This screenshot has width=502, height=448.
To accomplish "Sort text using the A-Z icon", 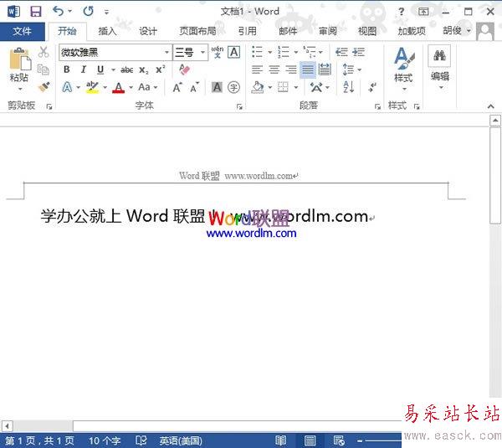I will [348, 87].
